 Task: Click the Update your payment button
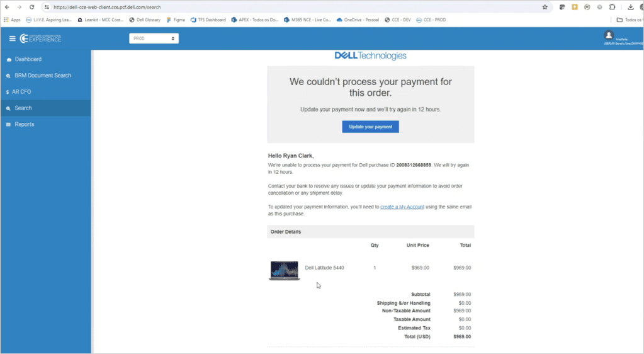coord(370,127)
